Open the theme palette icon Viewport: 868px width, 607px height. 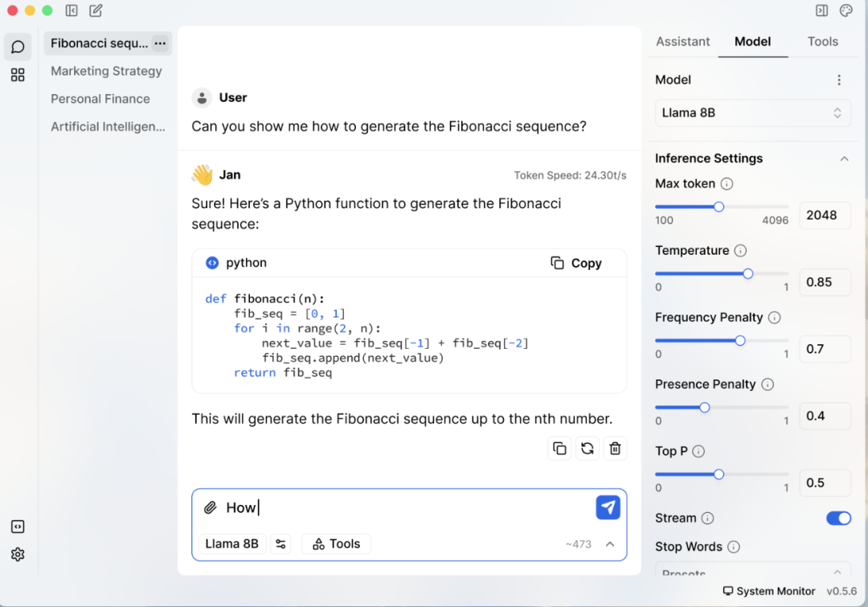tap(845, 10)
